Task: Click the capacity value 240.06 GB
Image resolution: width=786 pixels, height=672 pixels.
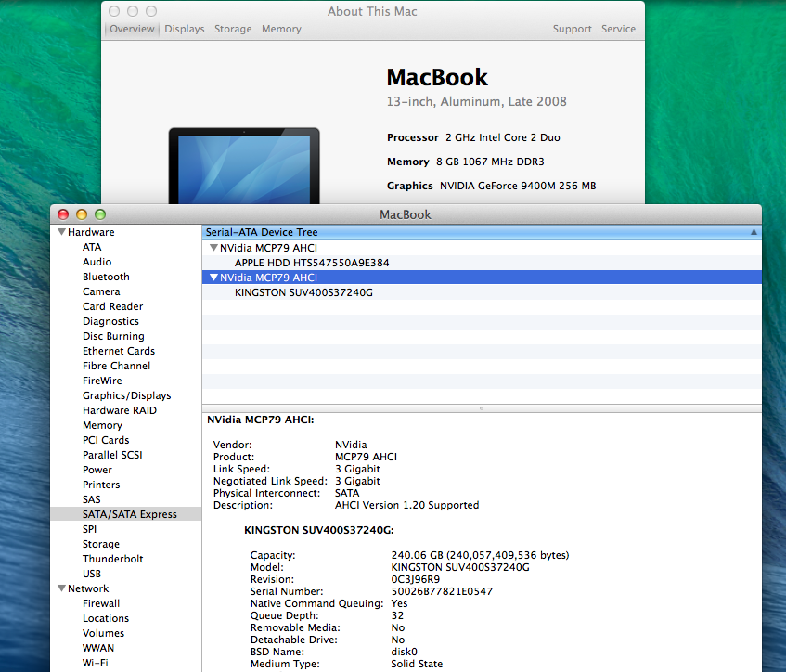Action: pyautogui.click(x=480, y=555)
